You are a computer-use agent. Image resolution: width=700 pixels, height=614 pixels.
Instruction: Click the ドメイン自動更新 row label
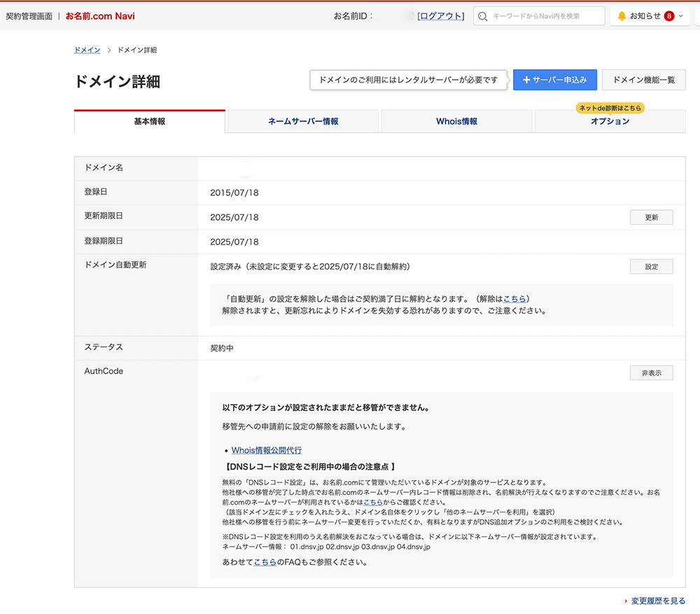(115, 265)
